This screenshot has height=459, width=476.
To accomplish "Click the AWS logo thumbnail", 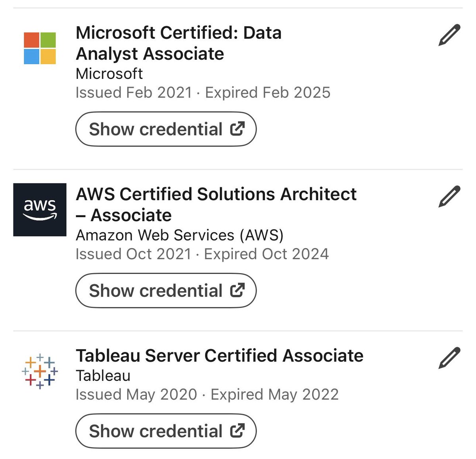I will tap(40, 210).
